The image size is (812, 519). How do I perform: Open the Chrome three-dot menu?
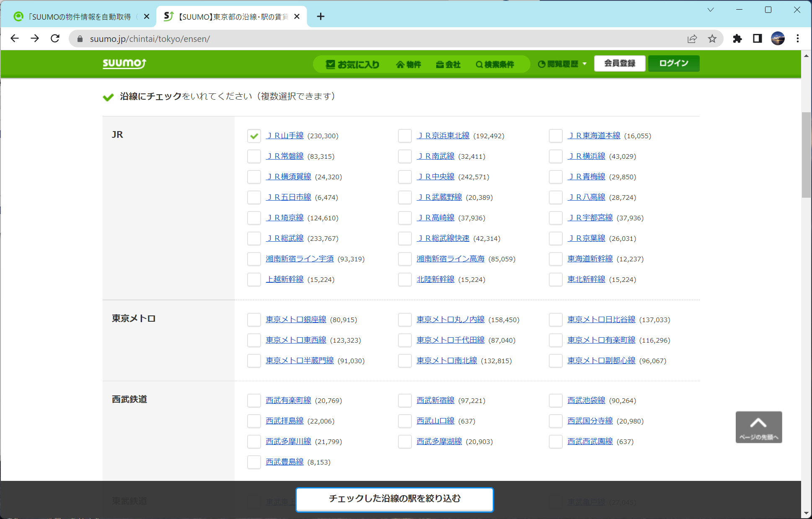(x=798, y=39)
